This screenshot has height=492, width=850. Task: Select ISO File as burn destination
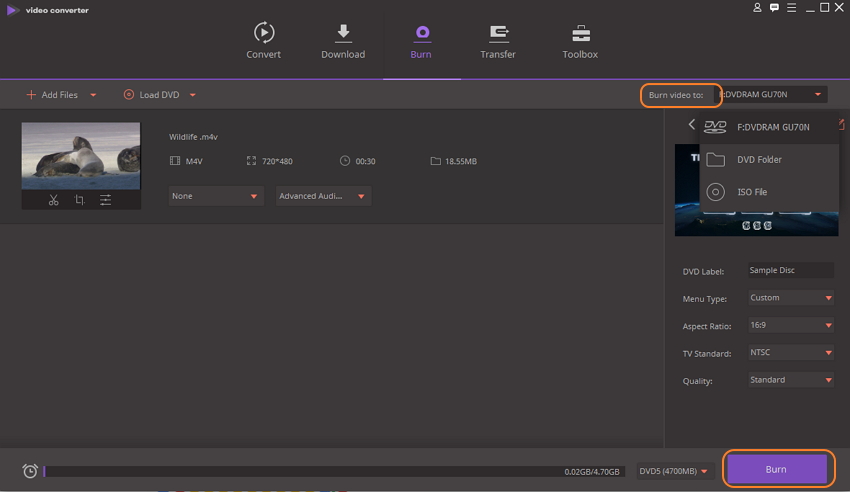pos(751,192)
